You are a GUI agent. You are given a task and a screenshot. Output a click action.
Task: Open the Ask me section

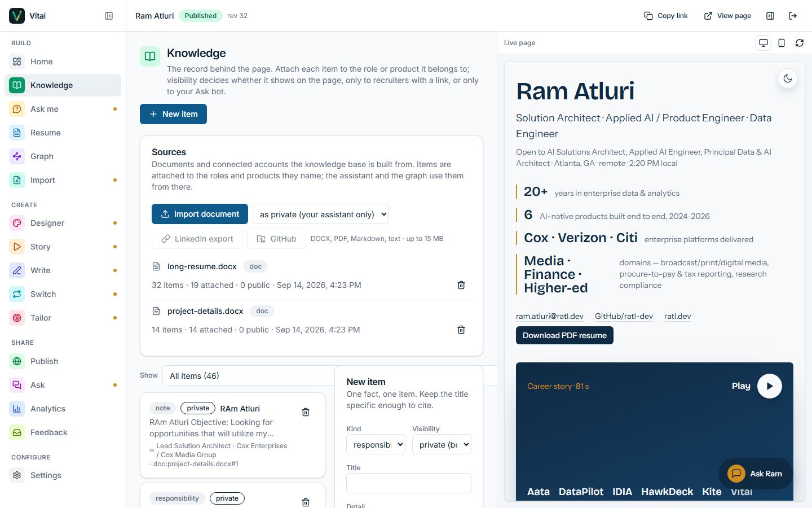[x=63, y=109]
